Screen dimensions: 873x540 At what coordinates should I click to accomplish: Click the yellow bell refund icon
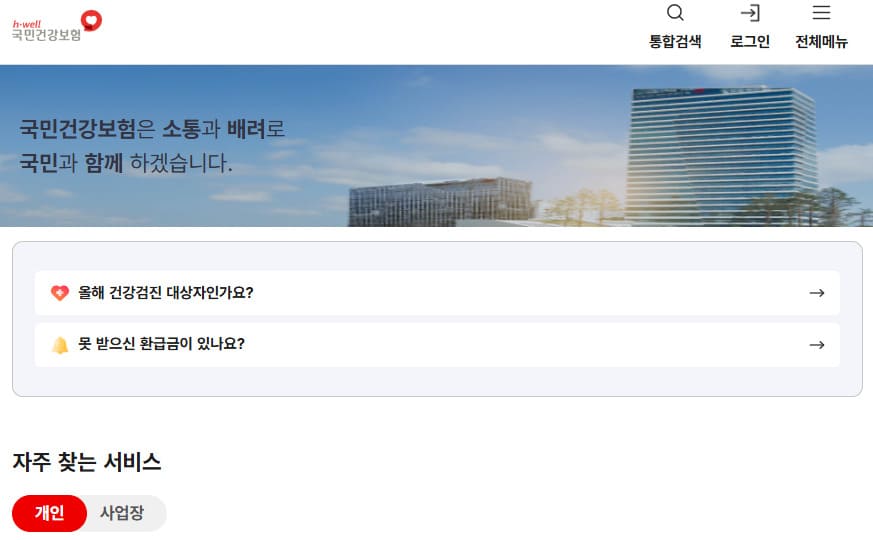[60, 345]
